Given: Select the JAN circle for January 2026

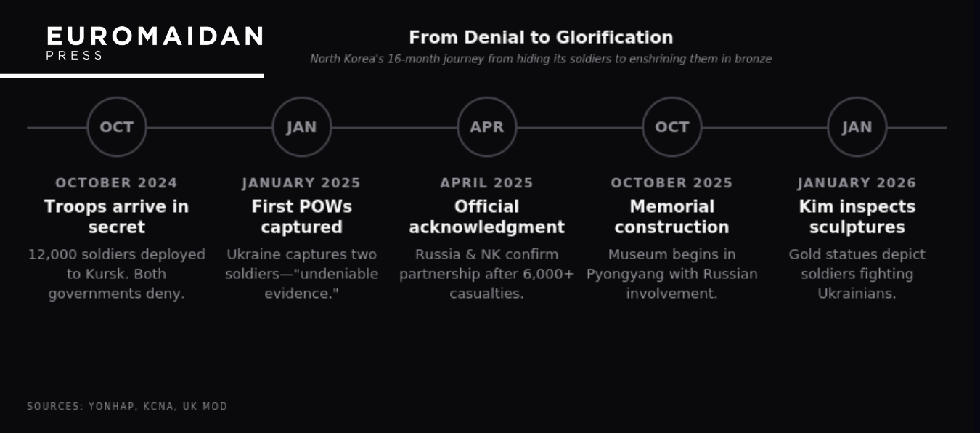Looking at the screenshot, I should [x=857, y=127].
